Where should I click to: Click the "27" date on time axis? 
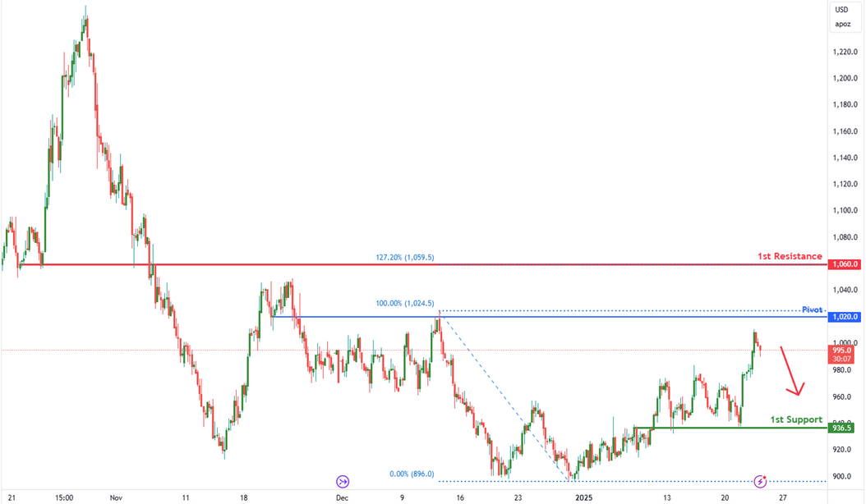[x=783, y=497]
